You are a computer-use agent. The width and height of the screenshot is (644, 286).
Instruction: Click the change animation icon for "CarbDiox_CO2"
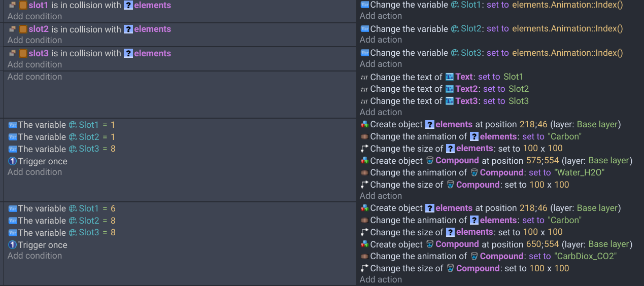tap(364, 257)
